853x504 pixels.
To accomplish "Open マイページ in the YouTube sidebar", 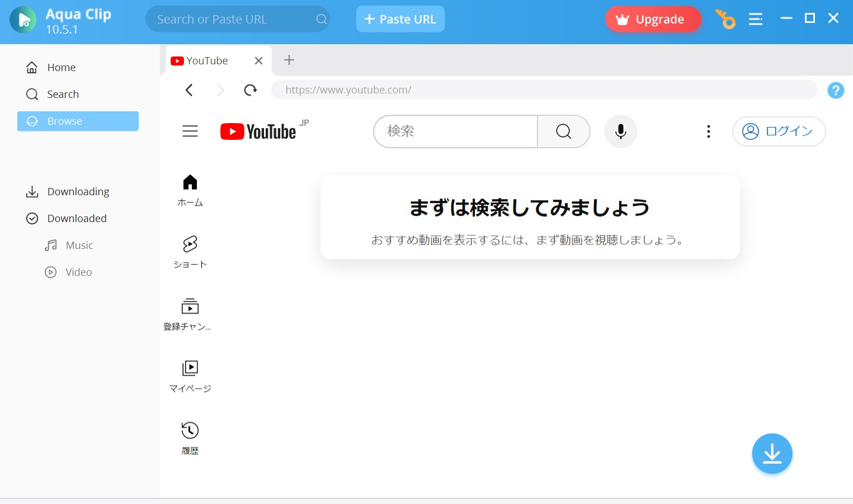I will point(190,377).
